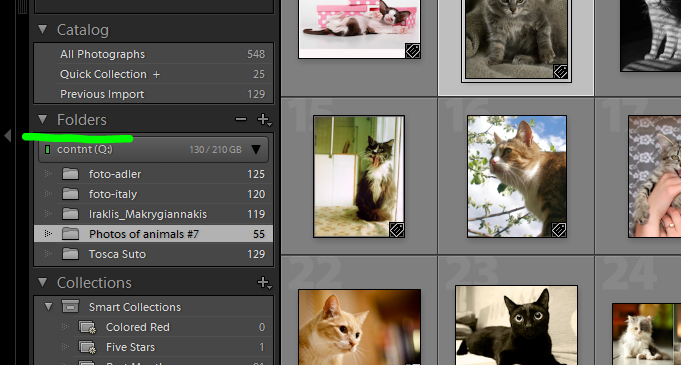
Task: Select the tabby cat against sky thumbnail
Action: click(517, 176)
